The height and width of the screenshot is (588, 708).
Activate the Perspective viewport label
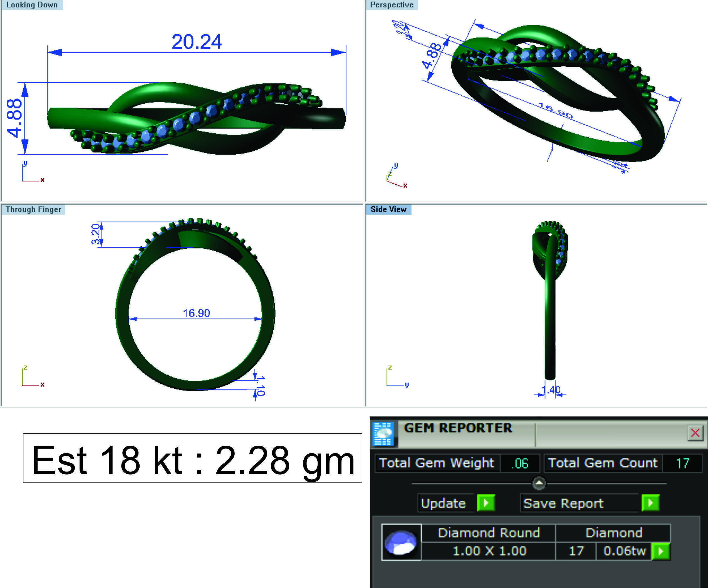tap(392, 5)
